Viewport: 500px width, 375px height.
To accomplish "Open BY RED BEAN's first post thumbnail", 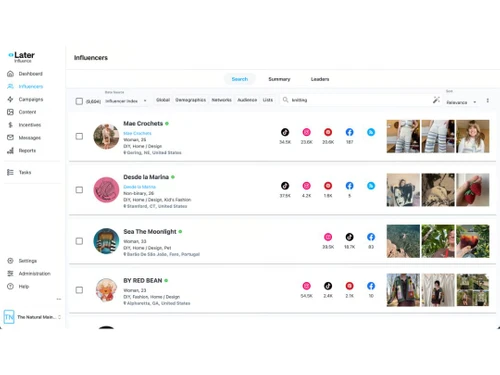I will point(403,290).
